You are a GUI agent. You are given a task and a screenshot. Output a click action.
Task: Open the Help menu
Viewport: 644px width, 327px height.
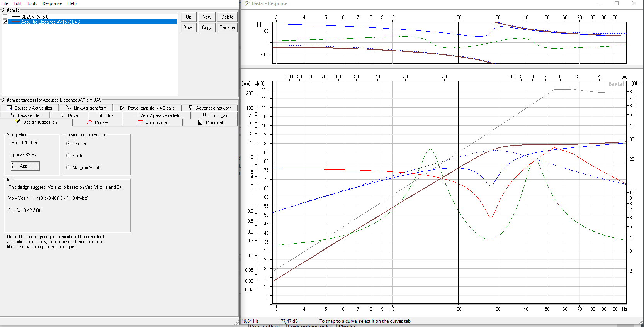[72, 3]
